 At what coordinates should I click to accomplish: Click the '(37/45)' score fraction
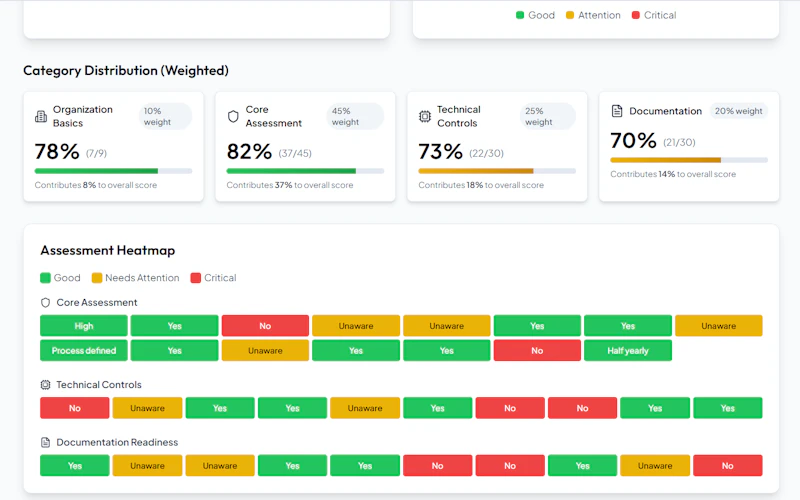pyautogui.click(x=295, y=153)
